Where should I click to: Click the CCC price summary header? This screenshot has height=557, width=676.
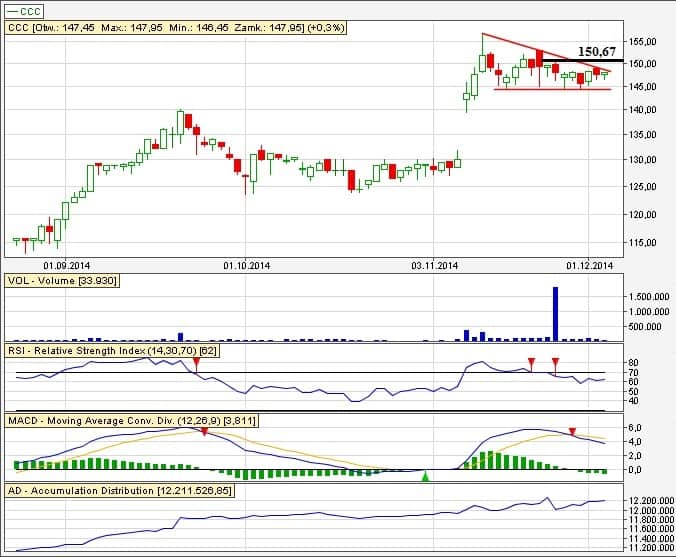pyautogui.click(x=176, y=28)
